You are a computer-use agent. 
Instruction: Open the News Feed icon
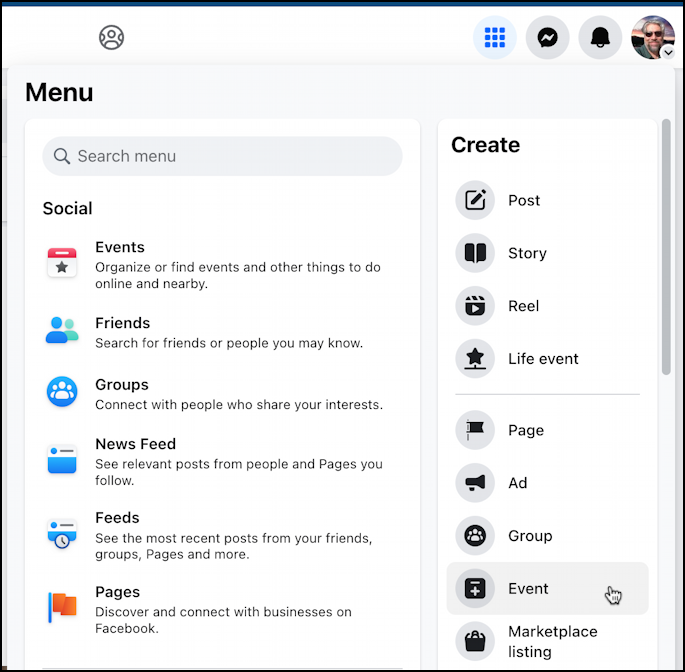62,459
